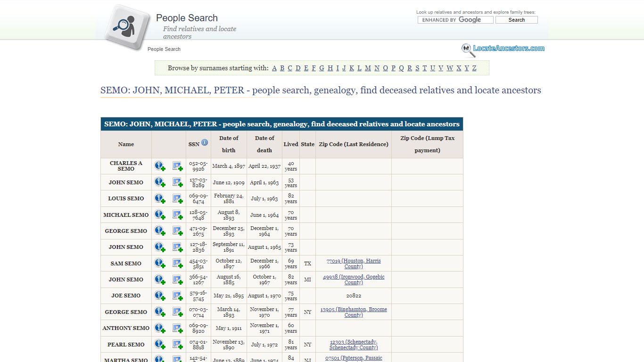The width and height of the screenshot is (644, 362).
Task: Browse surnames starting with B
Action: [282, 68]
